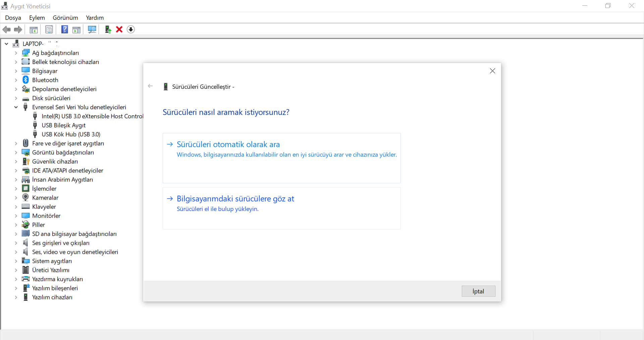Open the Eylem menu
The height and width of the screenshot is (340, 644).
(x=37, y=18)
